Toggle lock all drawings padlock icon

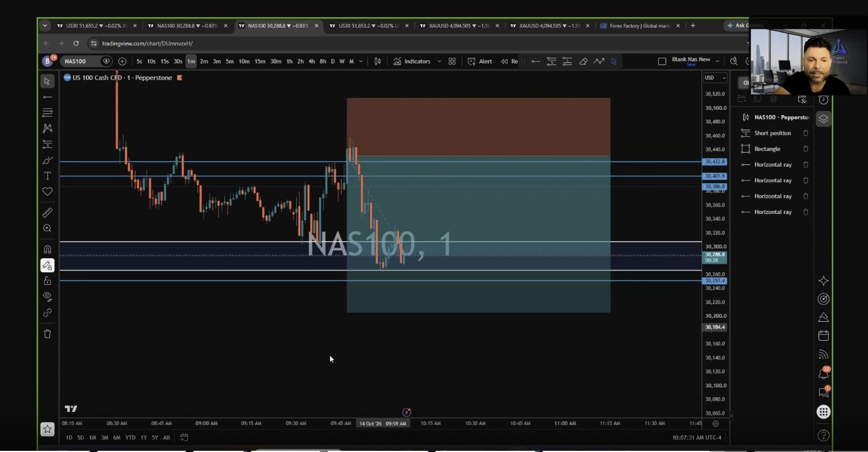47,281
